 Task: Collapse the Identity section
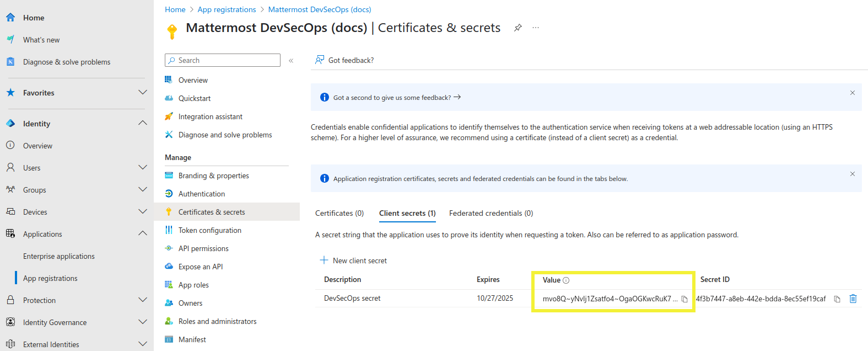click(x=143, y=123)
